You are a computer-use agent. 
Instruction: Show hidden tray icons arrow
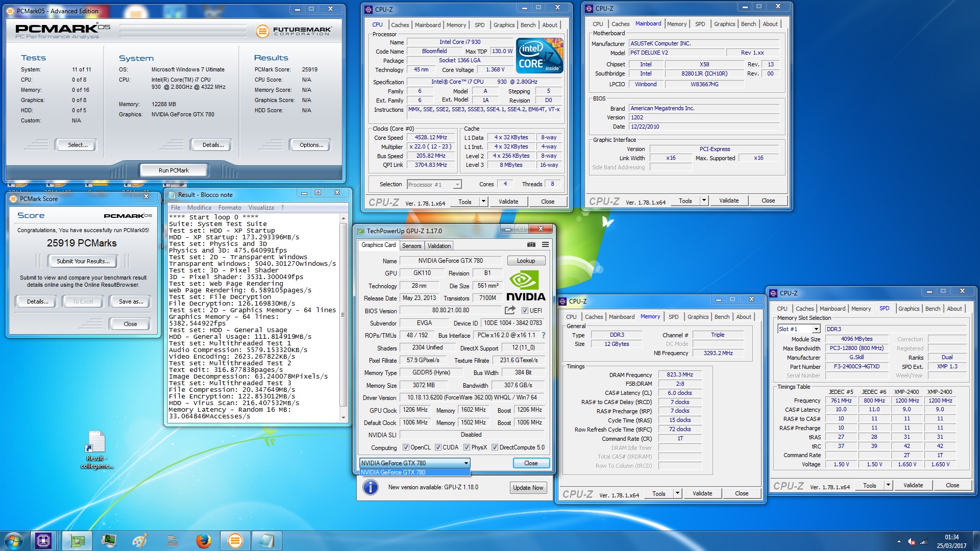[899, 541]
